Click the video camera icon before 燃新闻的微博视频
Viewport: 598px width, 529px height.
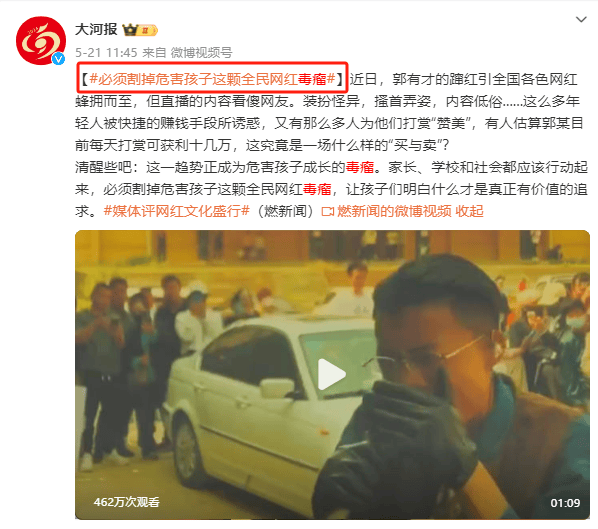(x=328, y=211)
